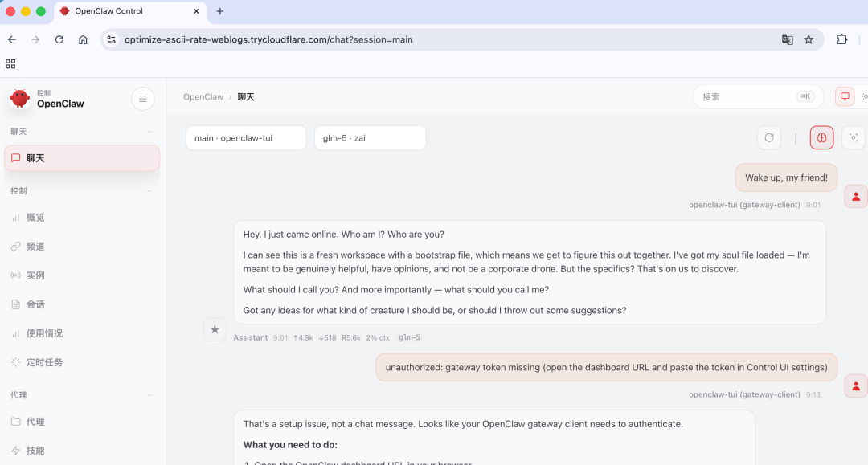Open the glm-5 · zai model dropdown
Screen dimensions: 868x465
click(x=370, y=138)
